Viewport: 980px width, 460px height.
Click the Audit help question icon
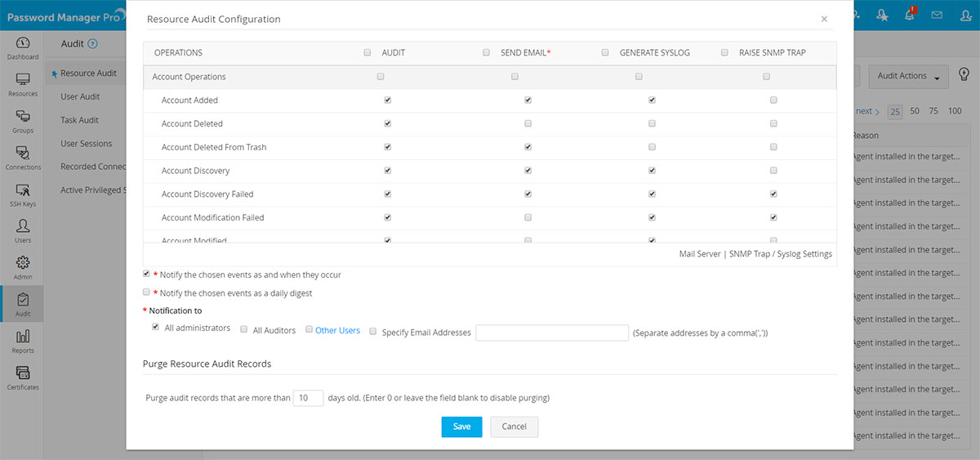pos(92,44)
